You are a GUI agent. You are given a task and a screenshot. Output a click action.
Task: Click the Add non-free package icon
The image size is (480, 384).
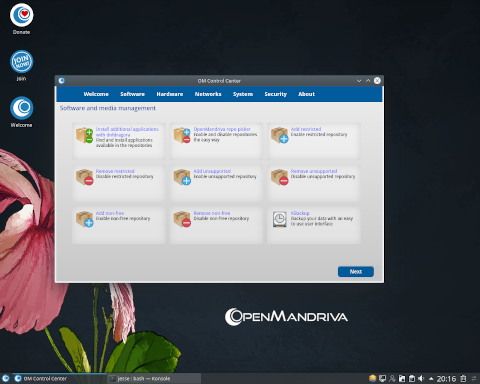point(84,219)
